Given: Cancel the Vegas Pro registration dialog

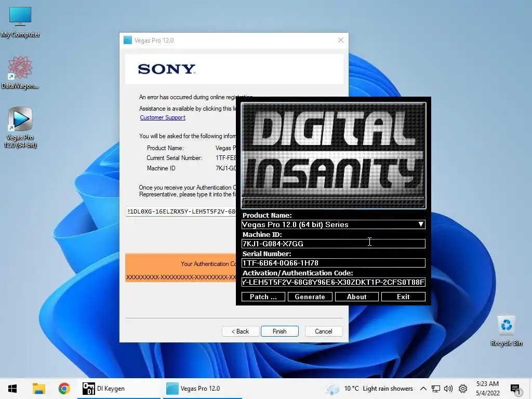Looking at the screenshot, I should (x=324, y=331).
